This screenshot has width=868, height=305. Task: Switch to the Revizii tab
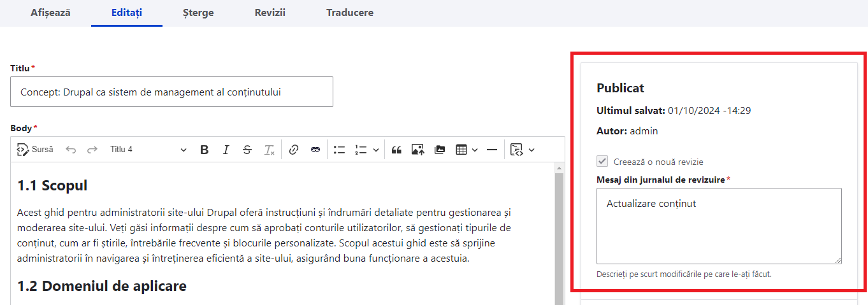(x=270, y=13)
